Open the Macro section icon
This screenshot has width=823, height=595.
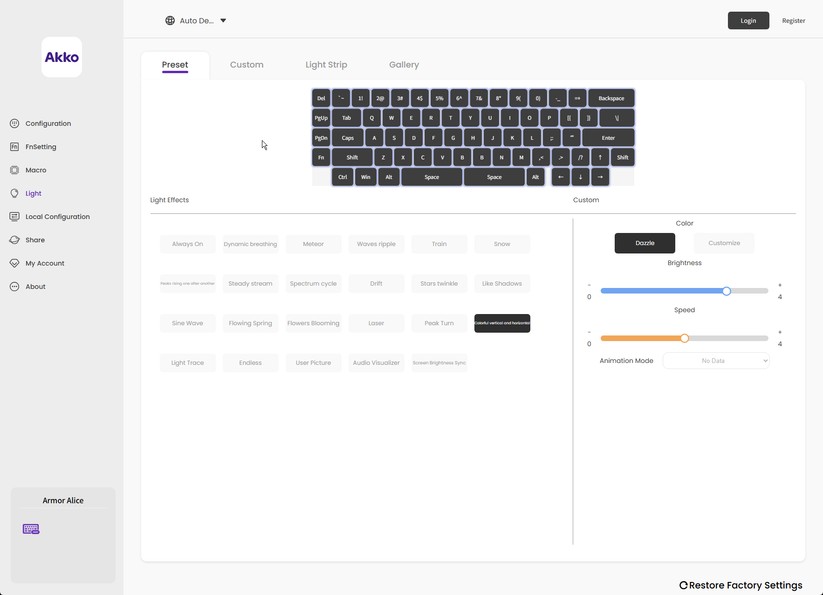click(x=14, y=170)
